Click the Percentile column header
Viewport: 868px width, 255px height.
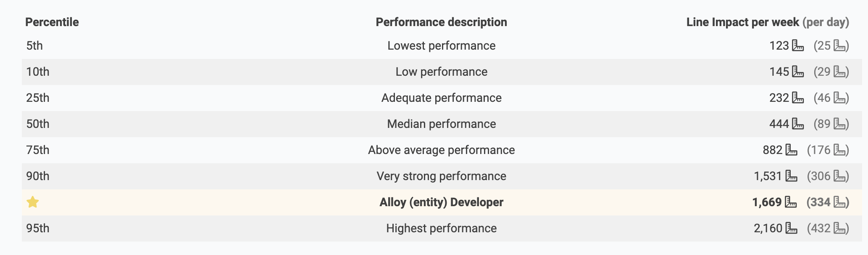point(52,22)
